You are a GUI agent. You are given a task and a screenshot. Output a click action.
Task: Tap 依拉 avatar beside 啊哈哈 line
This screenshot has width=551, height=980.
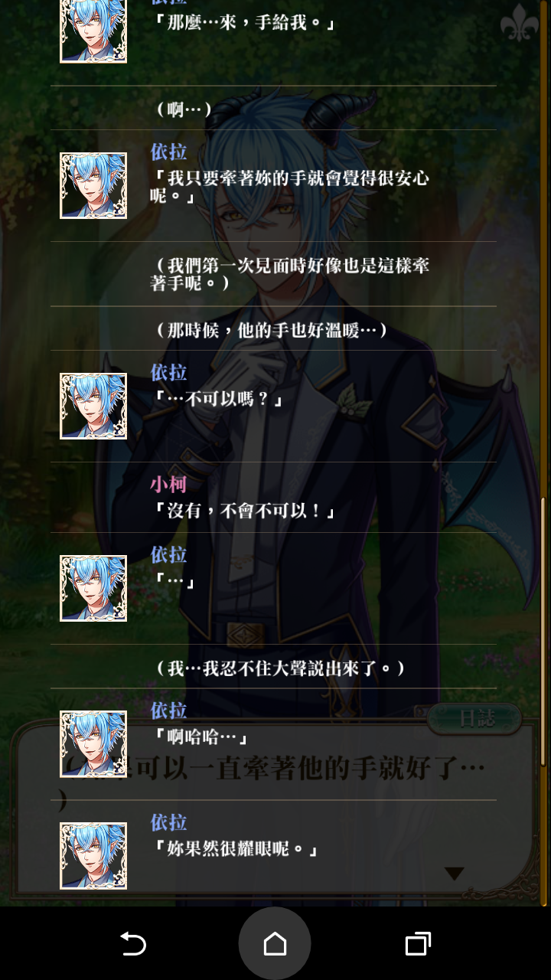(x=93, y=744)
